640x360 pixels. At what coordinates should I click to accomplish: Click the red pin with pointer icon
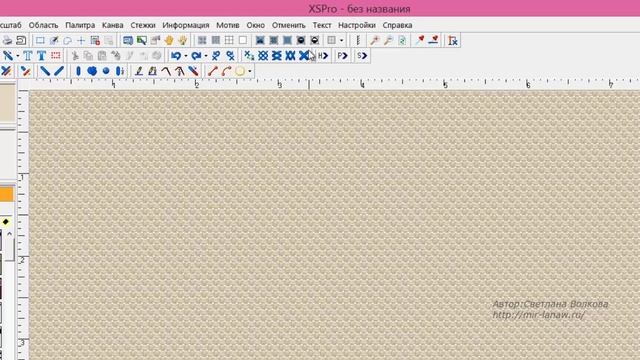coord(420,40)
